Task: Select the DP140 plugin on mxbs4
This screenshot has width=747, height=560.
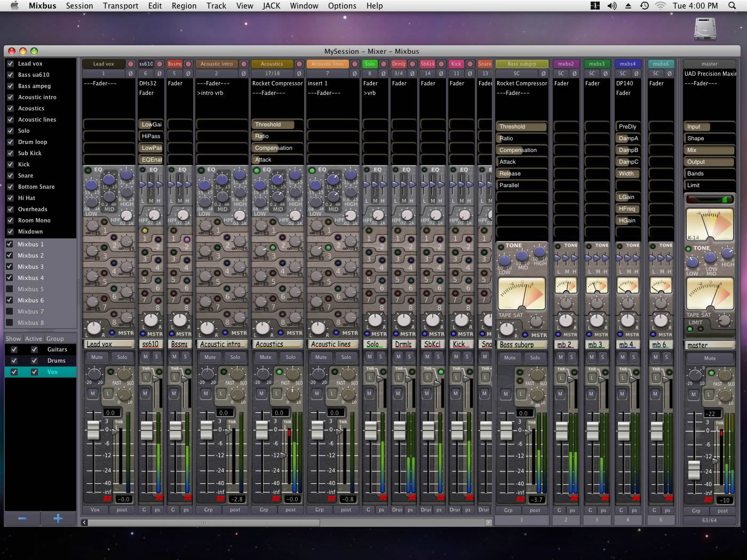Action: (x=628, y=83)
